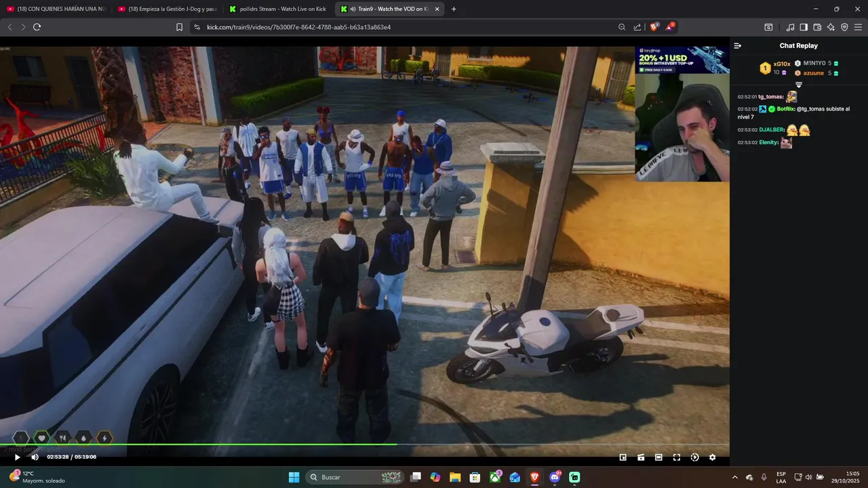Viewport: 868px width, 488px height.
Task: Toggle the browser sidebar panel
Action: coord(804,27)
